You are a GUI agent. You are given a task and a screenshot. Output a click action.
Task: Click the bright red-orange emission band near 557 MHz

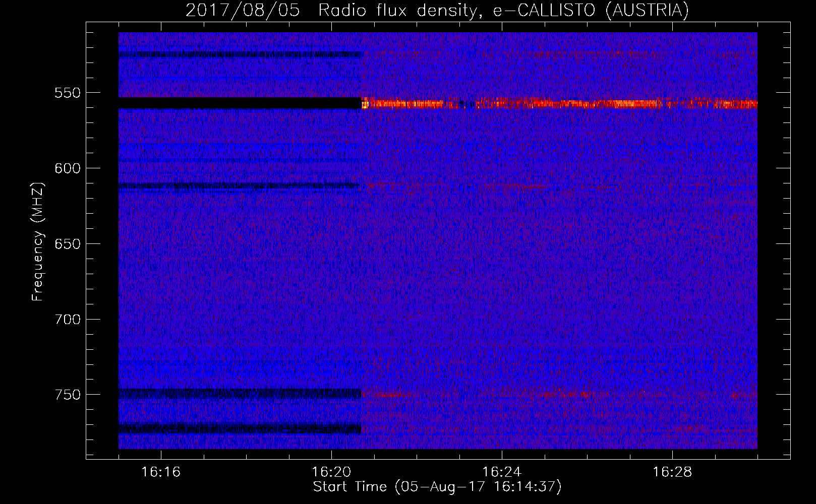coord(559,103)
